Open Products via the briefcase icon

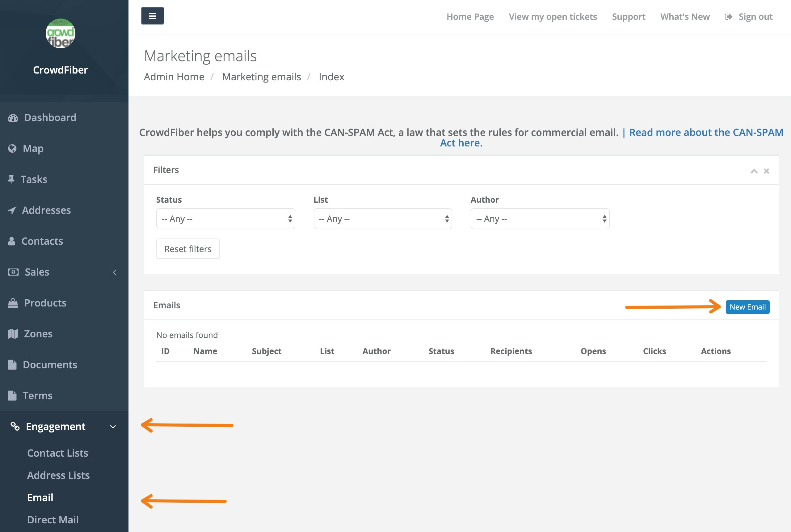tap(13, 303)
